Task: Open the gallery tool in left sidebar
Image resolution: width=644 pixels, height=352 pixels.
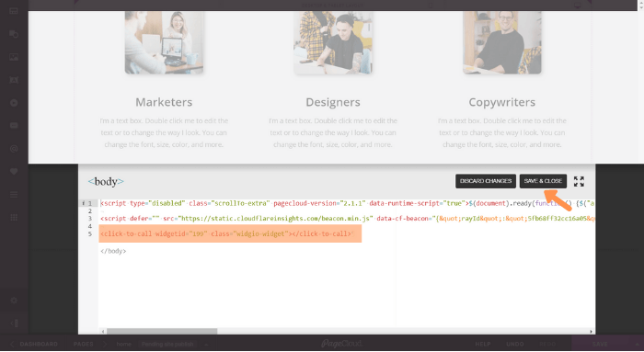Action: [14, 80]
